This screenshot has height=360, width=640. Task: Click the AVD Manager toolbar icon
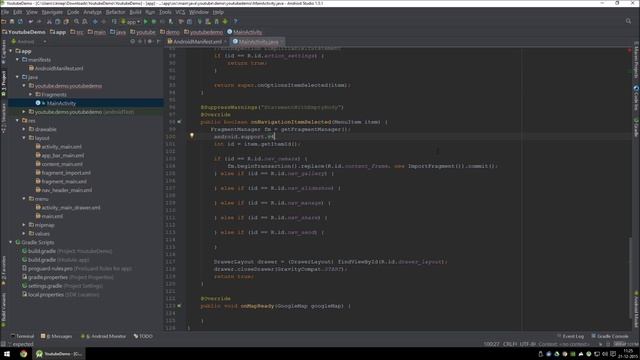[x=208, y=22]
